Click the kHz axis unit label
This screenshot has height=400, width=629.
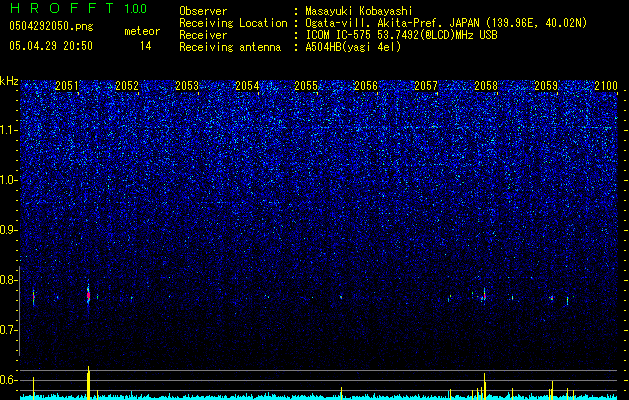point(9,82)
